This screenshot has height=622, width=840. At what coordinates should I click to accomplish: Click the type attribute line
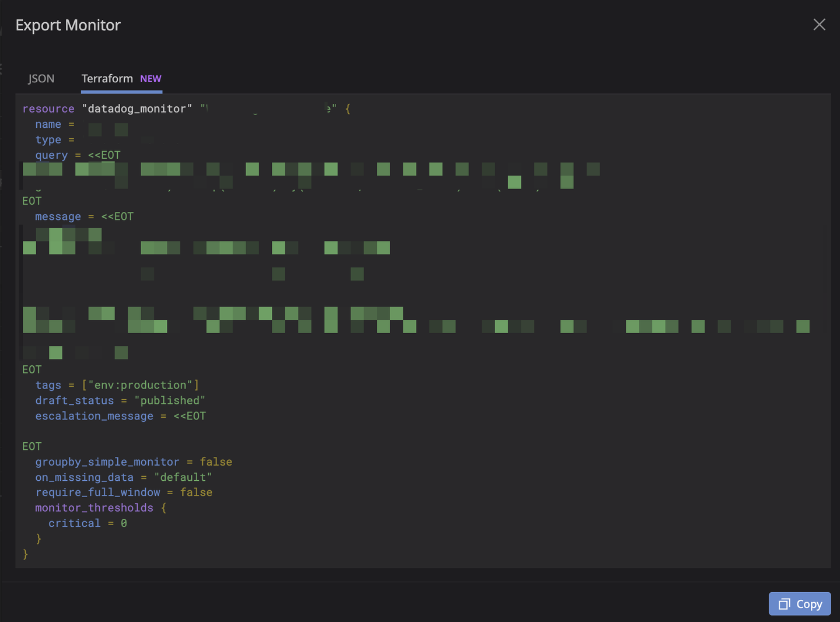pos(55,140)
